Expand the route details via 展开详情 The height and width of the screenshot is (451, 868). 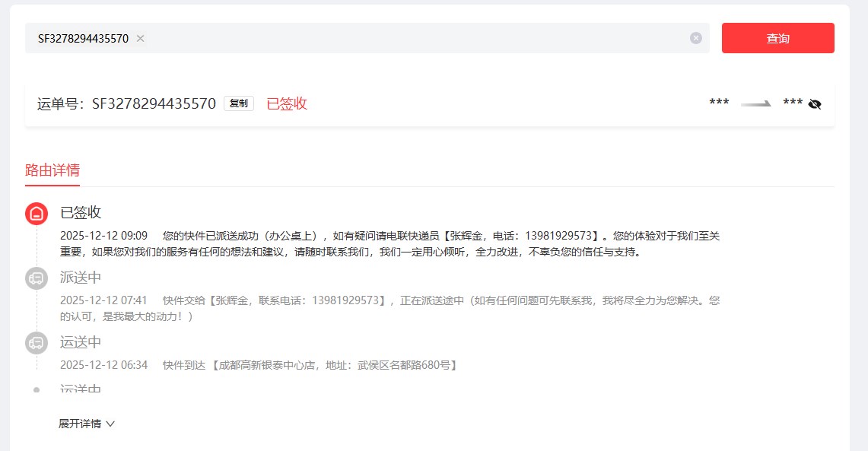80,424
